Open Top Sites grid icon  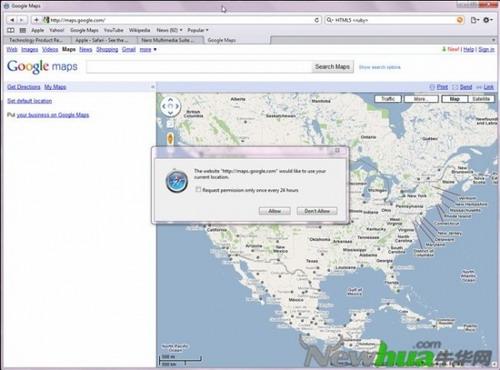23,30
